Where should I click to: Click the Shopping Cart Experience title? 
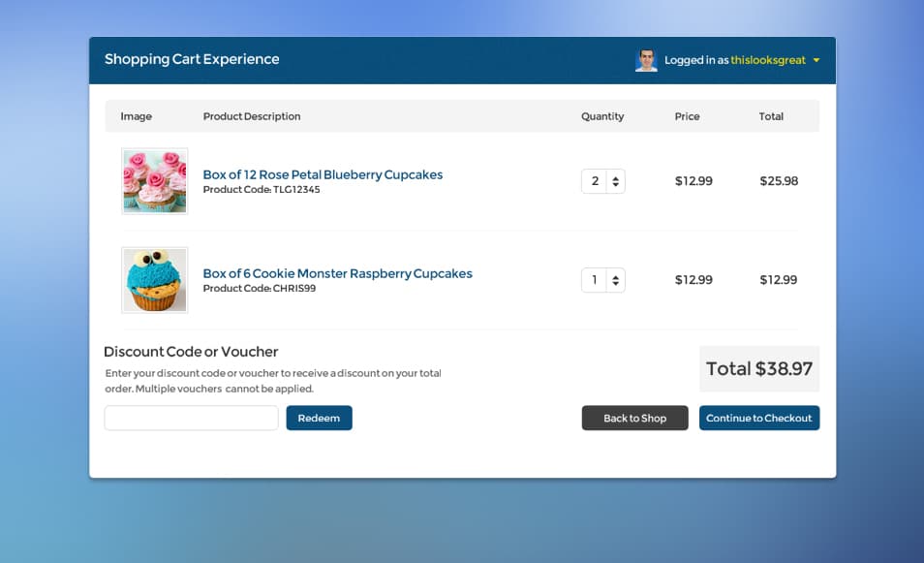[x=192, y=59]
